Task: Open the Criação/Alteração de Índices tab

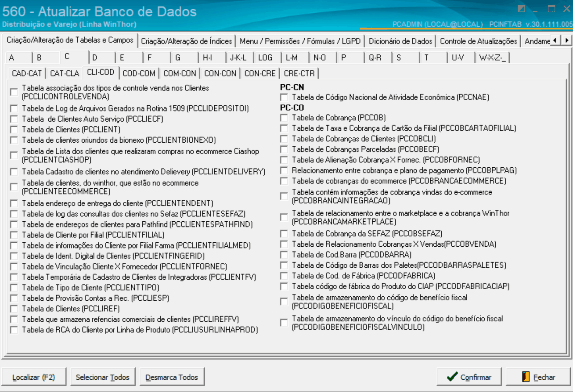Action: coord(187,41)
